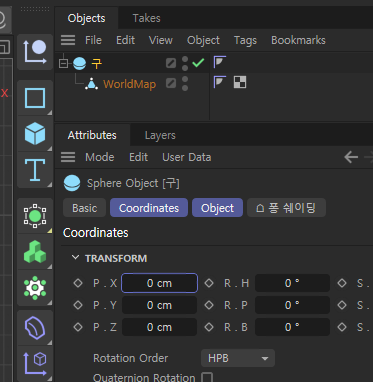Toggle R . P keyframe diamond
373x382 pixels.
tap(209, 305)
